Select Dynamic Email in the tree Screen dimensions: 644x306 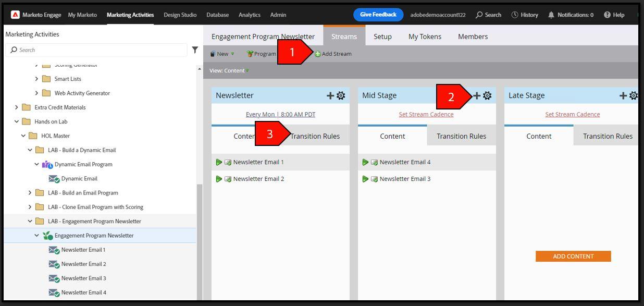point(79,179)
